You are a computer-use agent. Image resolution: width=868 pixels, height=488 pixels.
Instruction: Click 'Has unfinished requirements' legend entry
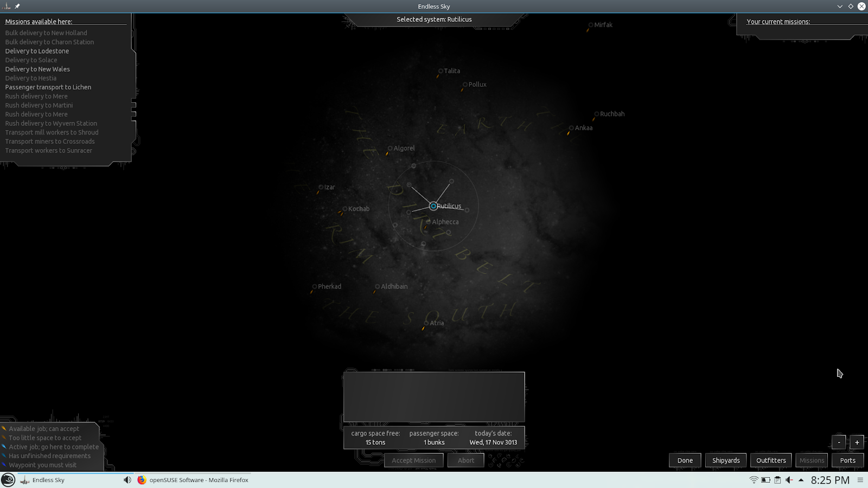(49, 456)
